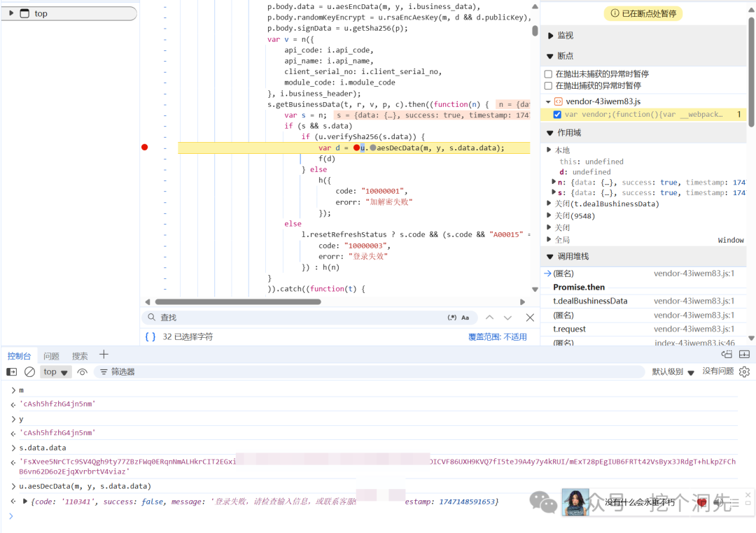Go to previous search match arrow
Viewport: 756px width, 533px height.
[489, 318]
